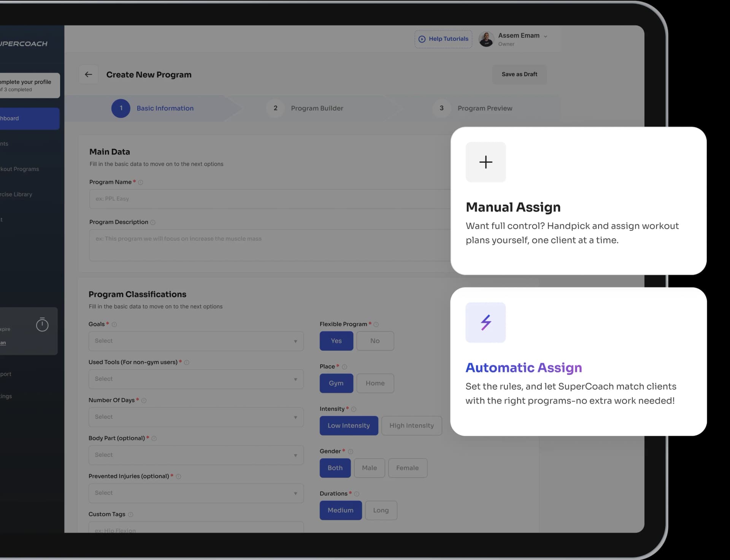730x560 pixels.
Task: Open the Prevented Injuries dropdown
Action: [196, 493]
